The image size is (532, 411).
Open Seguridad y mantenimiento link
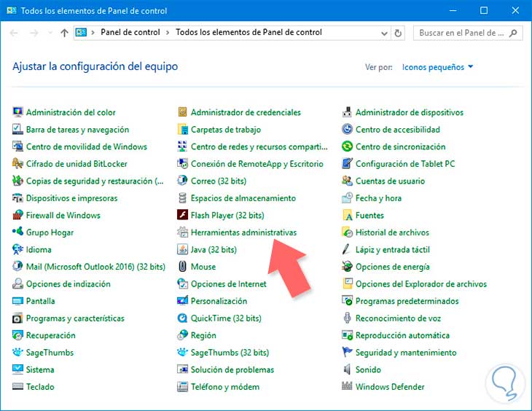(406, 353)
